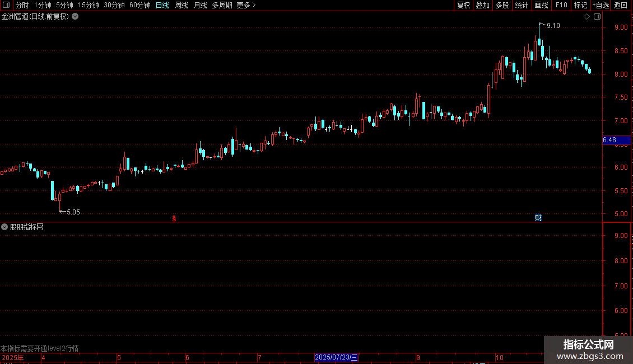This screenshot has height=364, width=633.
Task: Toggle the right side panel icon
Action: [597, 17]
